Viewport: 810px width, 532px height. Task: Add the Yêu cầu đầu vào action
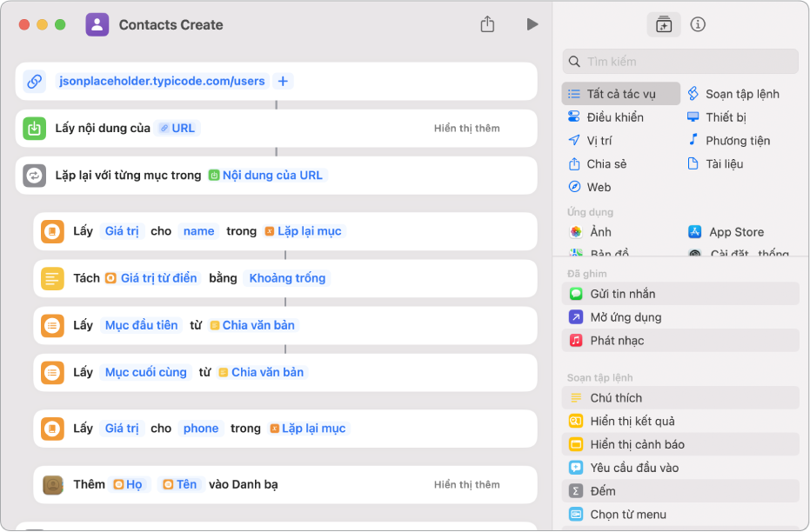coord(680,468)
